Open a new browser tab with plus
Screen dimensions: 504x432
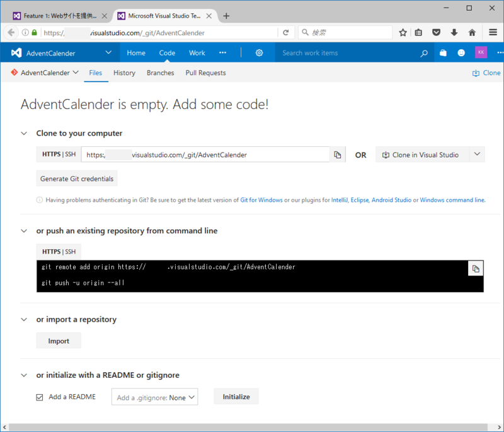(226, 16)
